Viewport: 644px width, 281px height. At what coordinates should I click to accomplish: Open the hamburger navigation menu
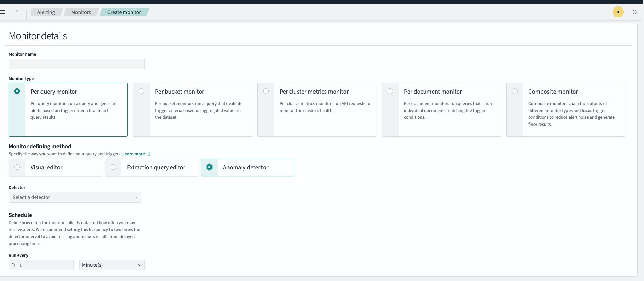coord(3,12)
